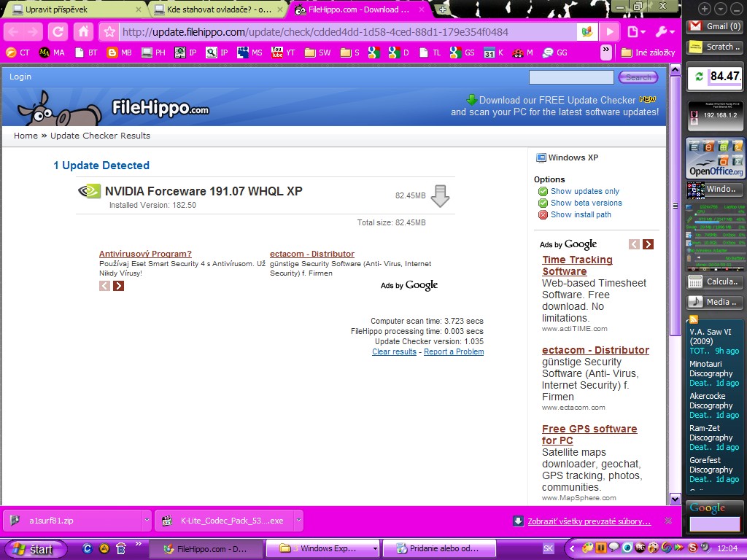Open K-Lite_Codec_Pack download options arrow
Viewport: 747px width, 560px height.
(298, 521)
